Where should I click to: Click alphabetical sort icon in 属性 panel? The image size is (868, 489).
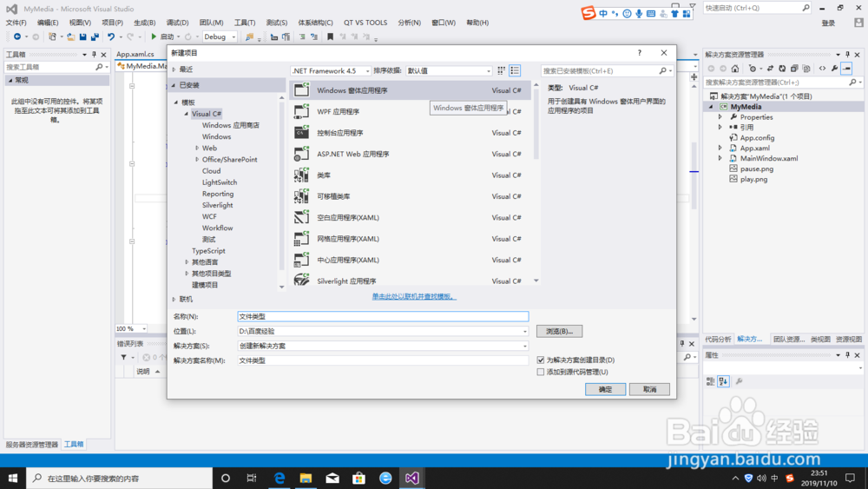tap(724, 381)
